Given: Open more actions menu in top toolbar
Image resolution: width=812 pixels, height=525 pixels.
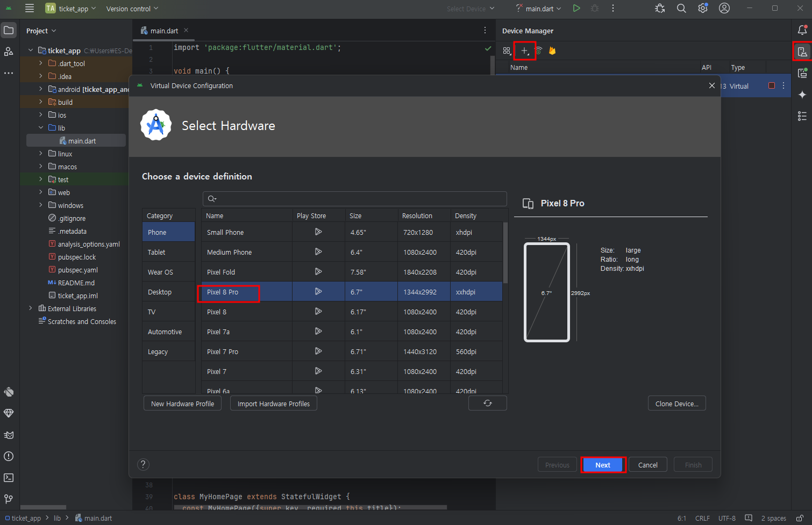Looking at the screenshot, I should [613, 9].
